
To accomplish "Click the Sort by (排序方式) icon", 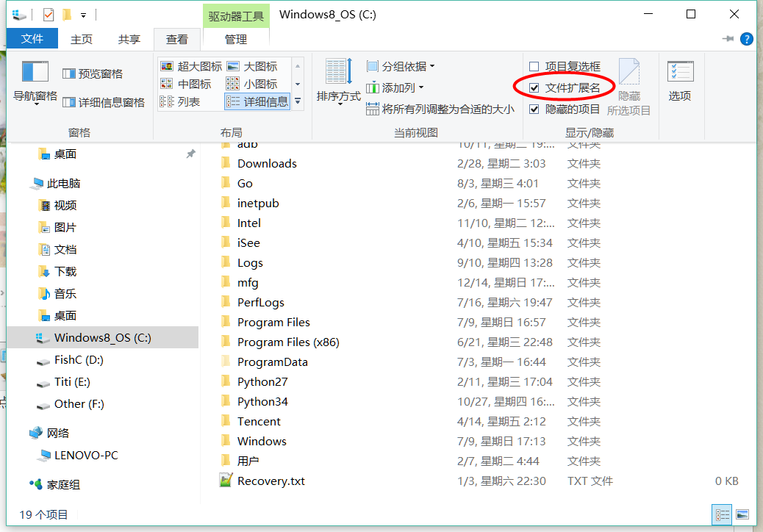I will (338, 73).
